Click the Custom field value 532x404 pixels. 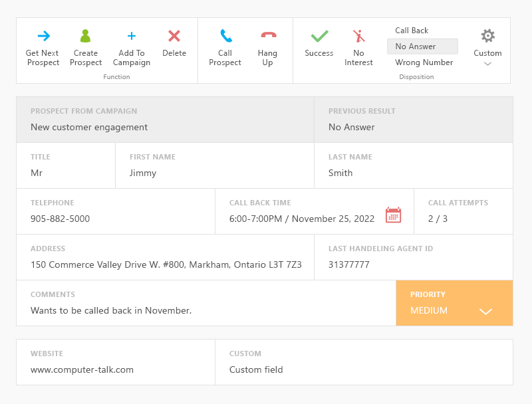[256, 369]
